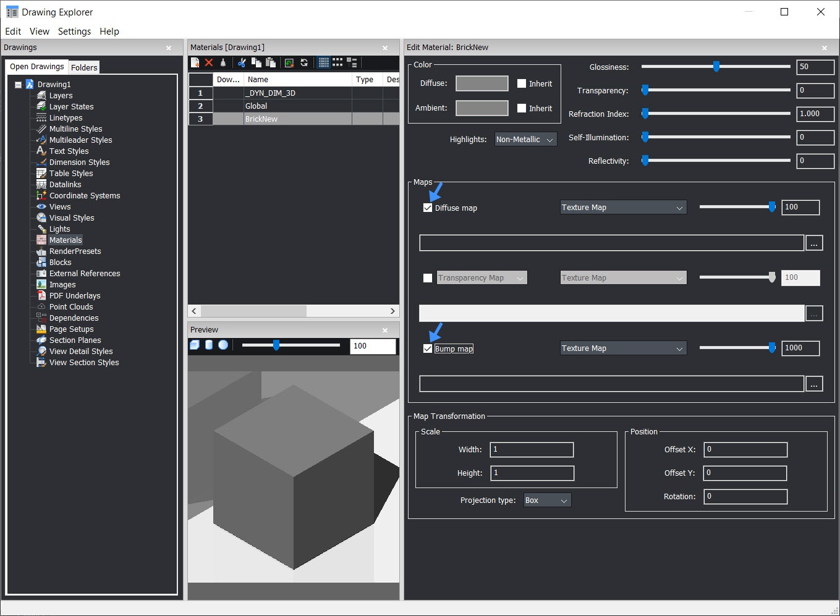Click the Cut scissors icon
This screenshot has width=840, height=616.
point(242,62)
